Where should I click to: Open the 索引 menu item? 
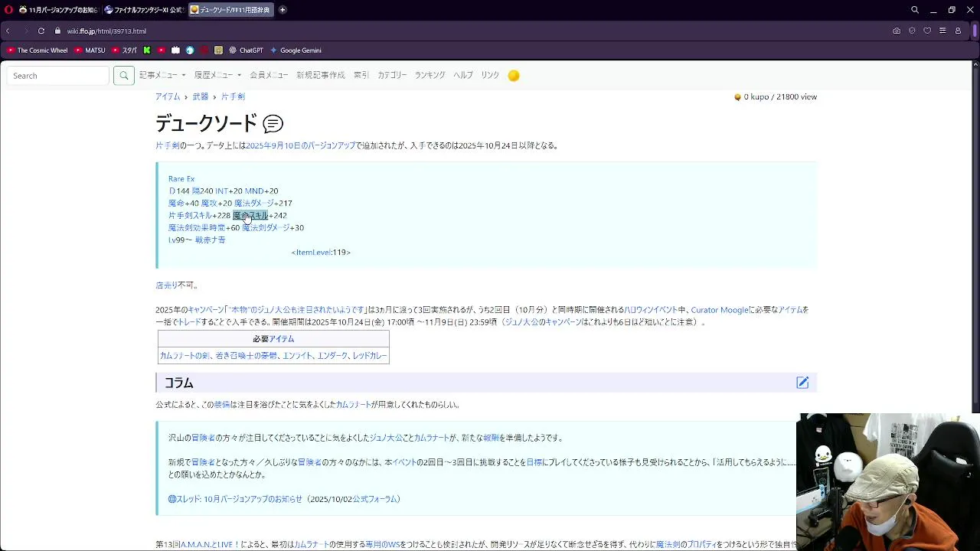361,75
